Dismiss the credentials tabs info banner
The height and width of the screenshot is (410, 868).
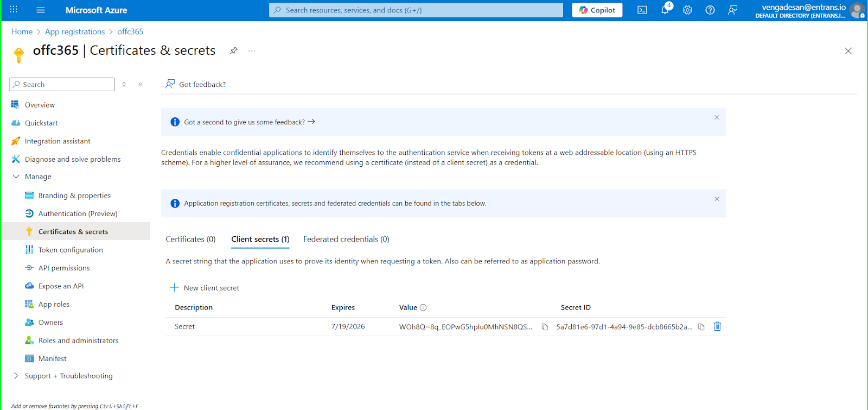click(x=717, y=199)
